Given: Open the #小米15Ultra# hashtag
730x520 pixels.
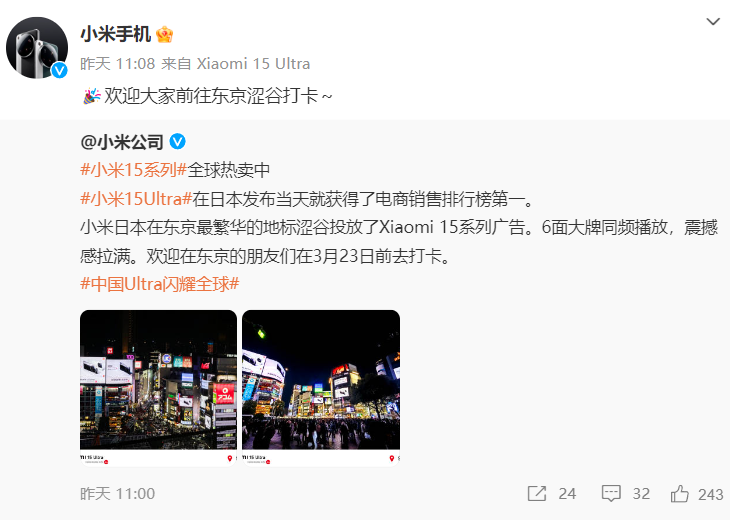Looking at the screenshot, I should click(x=136, y=199).
